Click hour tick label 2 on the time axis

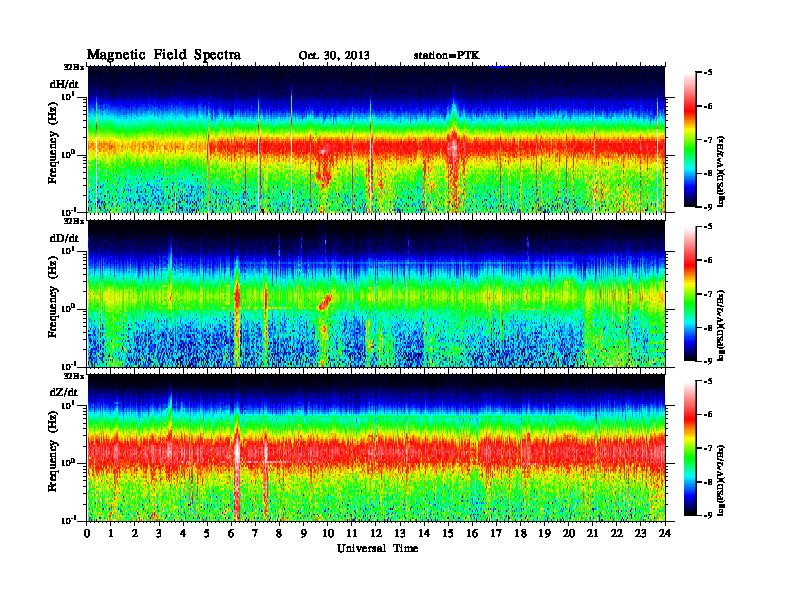[x=135, y=533]
